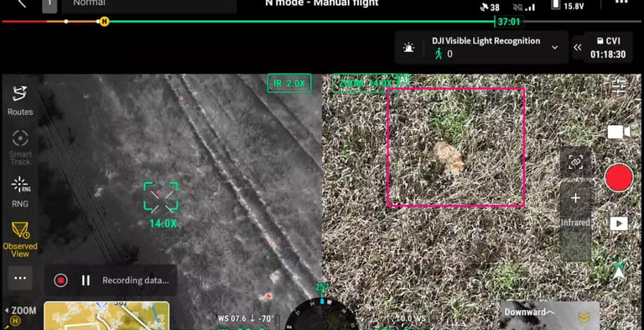Viewport: 644px width, 330px height.
Task: Open the three-dot more menu in the sidebar
Action: pos(20,278)
